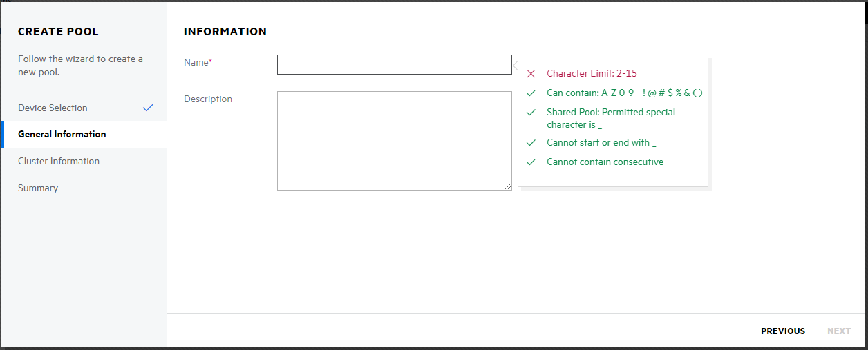
Task: Click the Device Selection completed checkmark icon
Action: coord(147,108)
